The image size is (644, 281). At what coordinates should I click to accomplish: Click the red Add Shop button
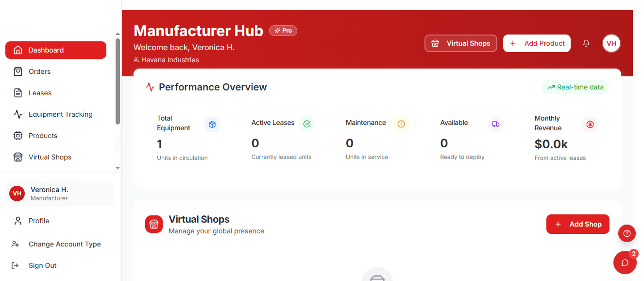tap(577, 224)
